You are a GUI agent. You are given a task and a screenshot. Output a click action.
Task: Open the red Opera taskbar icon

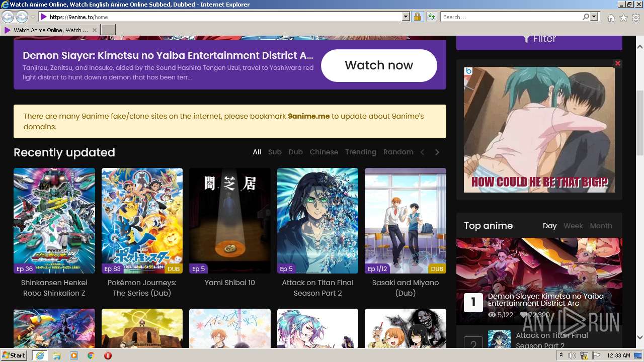[108, 355]
